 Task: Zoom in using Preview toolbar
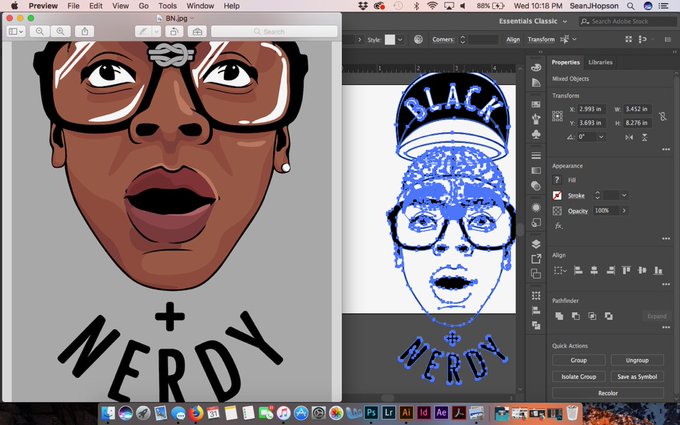point(60,31)
